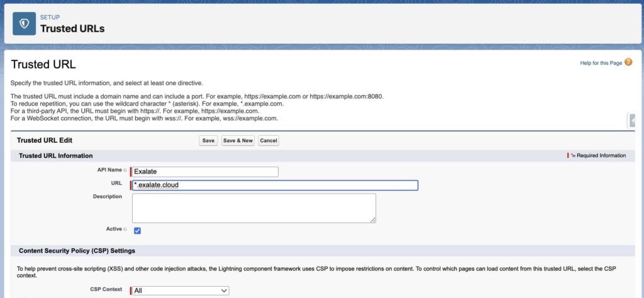
Task: Focus the API Name field containing Exalate
Action: tap(205, 172)
